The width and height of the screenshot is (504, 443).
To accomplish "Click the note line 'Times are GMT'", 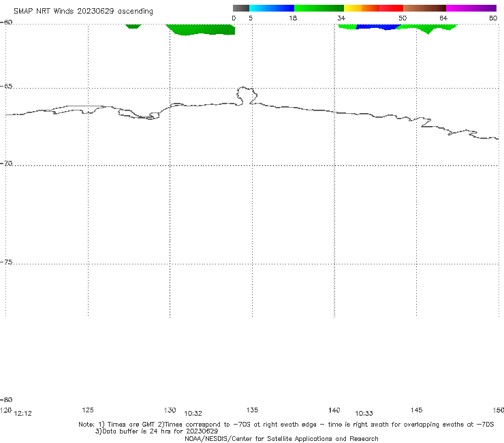I will [127, 425].
